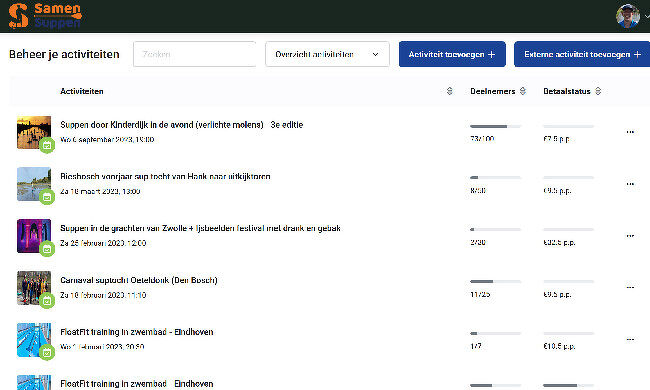Click calendar badge on Biesbosch activity
The height and width of the screenshot is (390, 650).
click(x=47, y=197)
